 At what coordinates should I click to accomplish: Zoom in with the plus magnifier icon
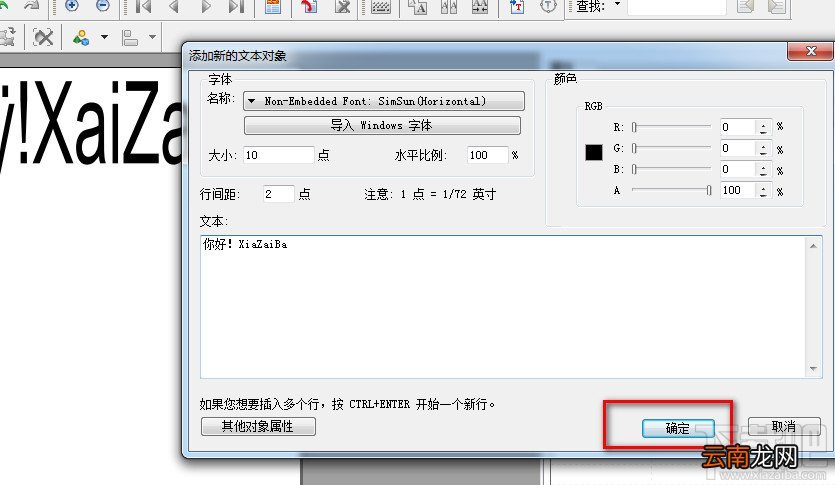pyautogui.click(x=71, y=5)
